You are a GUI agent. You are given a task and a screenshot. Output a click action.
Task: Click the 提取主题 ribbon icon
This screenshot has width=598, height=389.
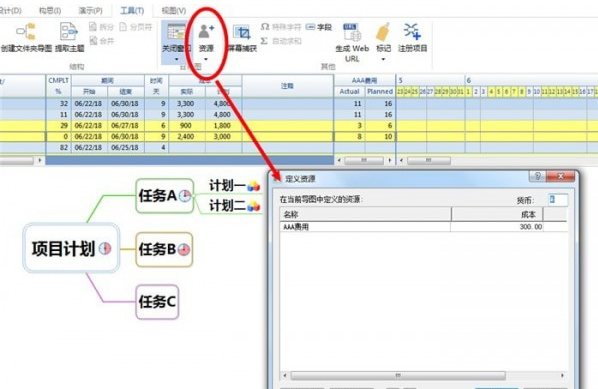tap(69, 32)
